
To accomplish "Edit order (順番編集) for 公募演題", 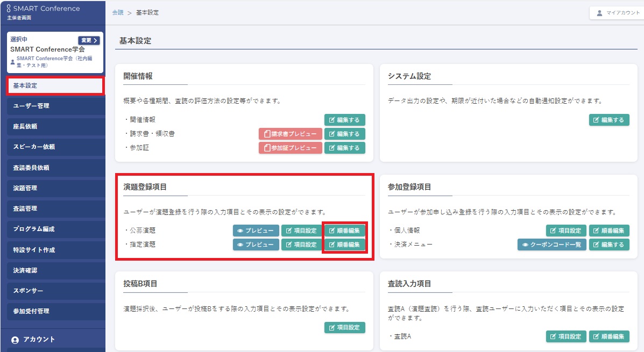I will [x=344, y=231].
